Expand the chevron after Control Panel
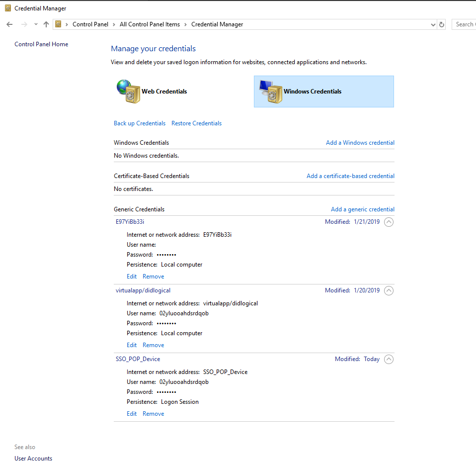Screen dimensions: 476x463 [114, 24]
